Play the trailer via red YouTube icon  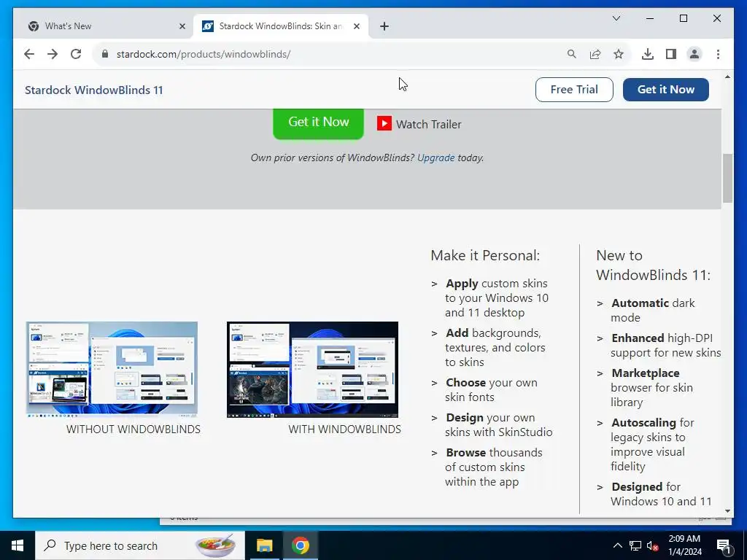[384, 124]
